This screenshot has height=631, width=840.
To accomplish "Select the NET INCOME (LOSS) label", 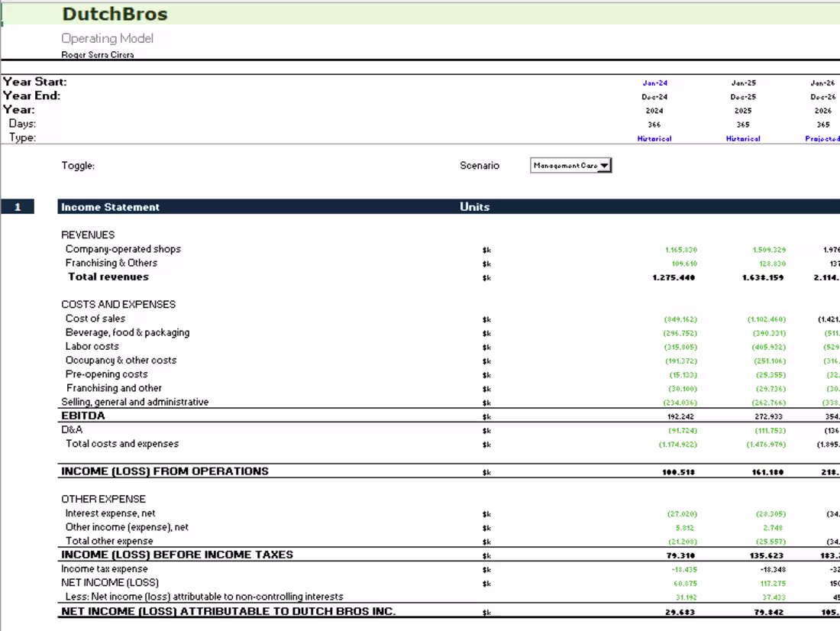I will pos(110,583).
